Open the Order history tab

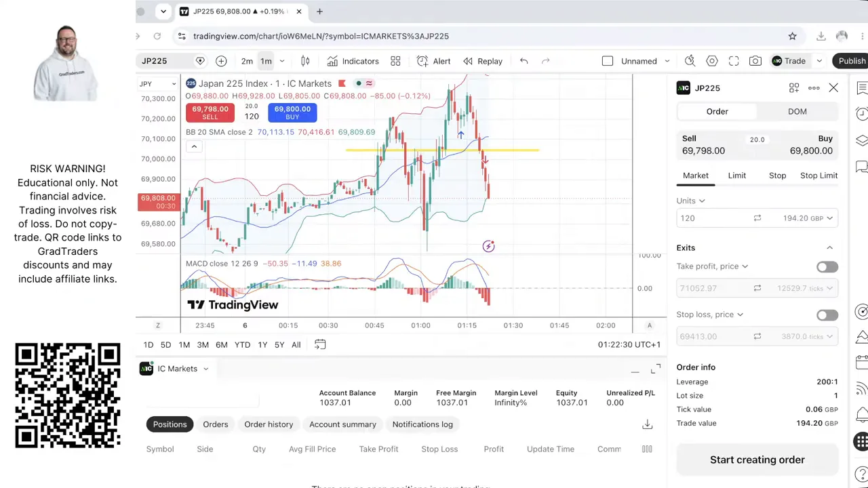(269, 424)
